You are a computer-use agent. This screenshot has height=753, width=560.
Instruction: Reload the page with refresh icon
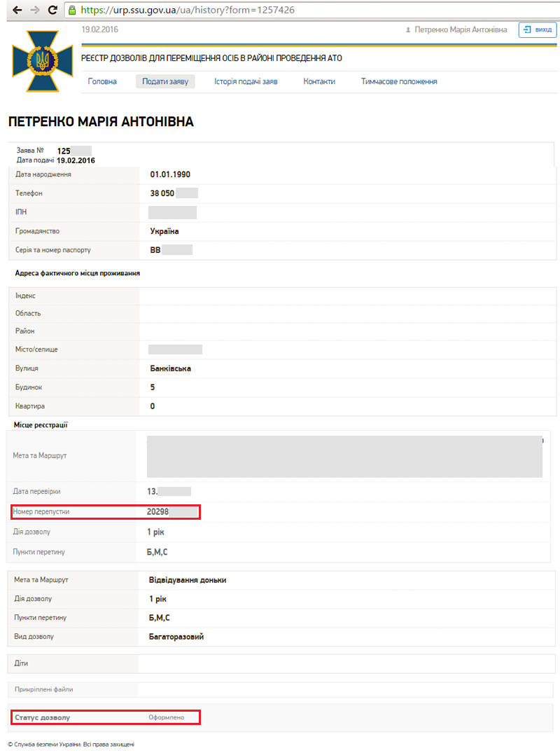tap(52, 10)
